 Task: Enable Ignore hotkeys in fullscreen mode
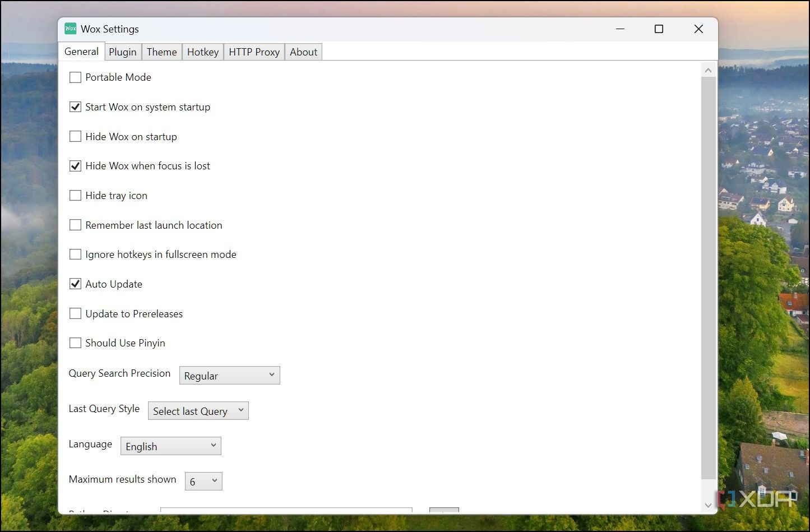75,254
